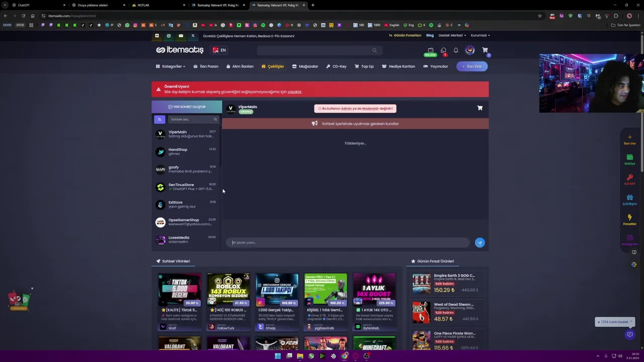This screenshot has width=644, height=362.
Task: Open SenTinusStore conversation
Action: [187, 187]
